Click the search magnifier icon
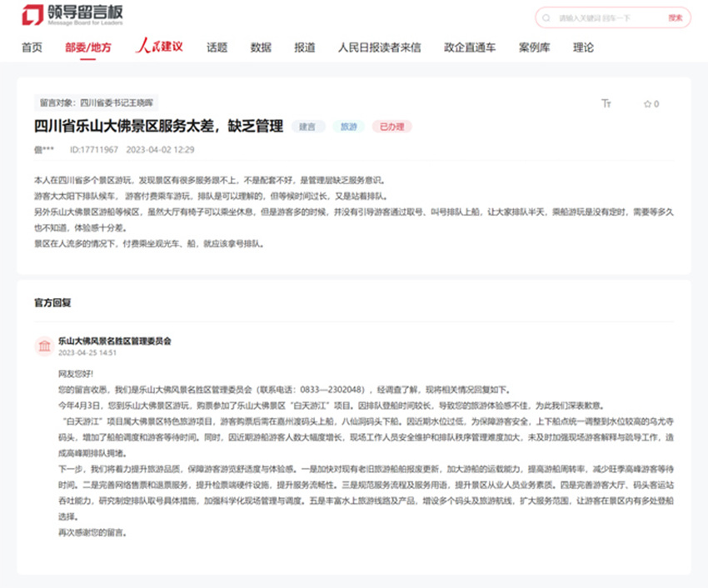708x588 pixels. click(x=546, y=17)
